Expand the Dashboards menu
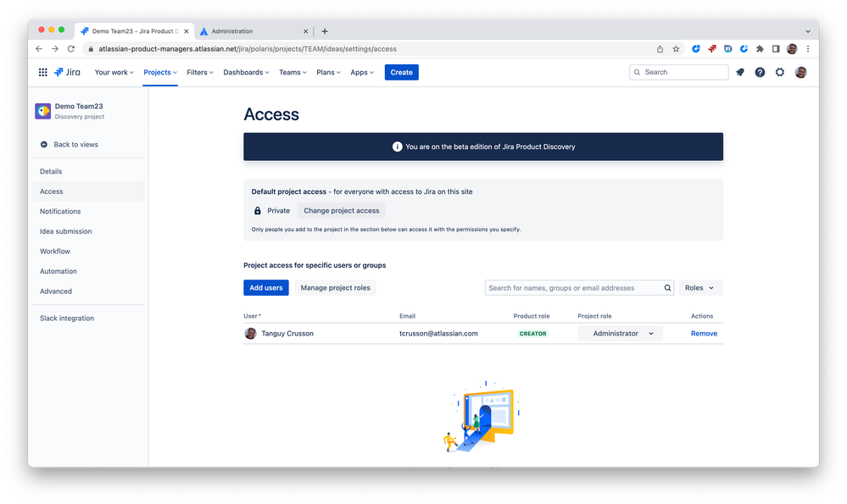The width and height of the screenshot is (847, 504). click(x=246, y=72)
